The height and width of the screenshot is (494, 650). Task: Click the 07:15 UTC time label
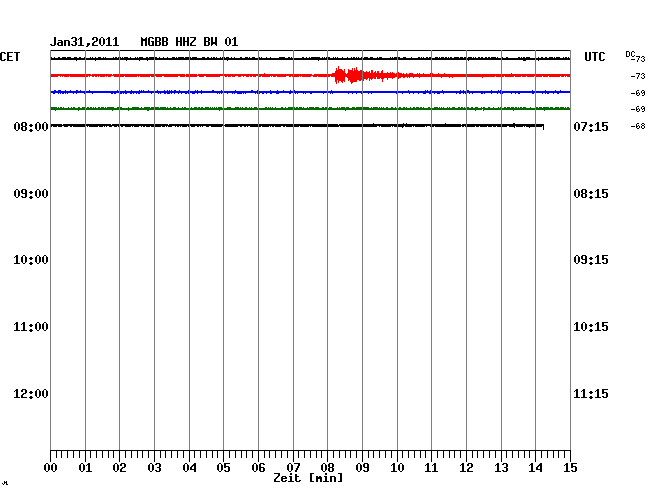point(591,127)
